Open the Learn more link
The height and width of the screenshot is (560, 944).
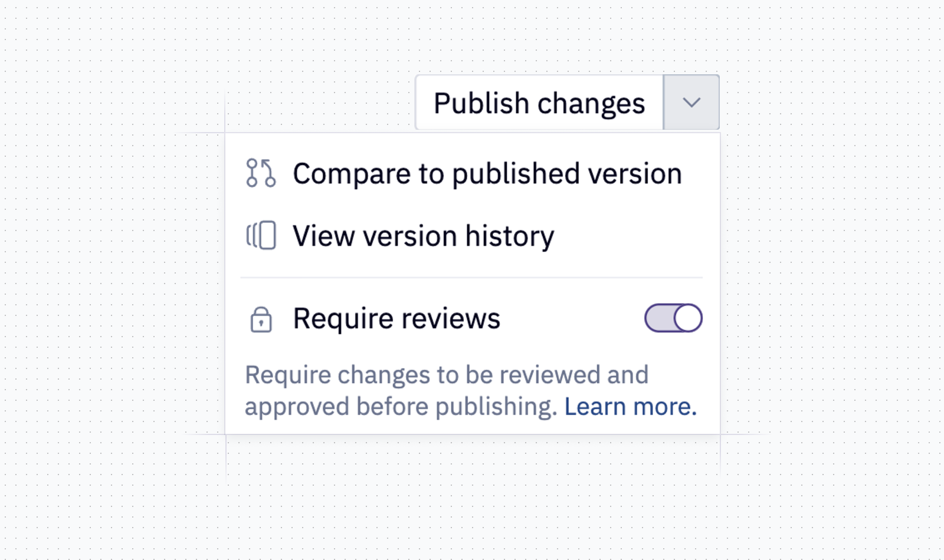click(x=630, y=406)
